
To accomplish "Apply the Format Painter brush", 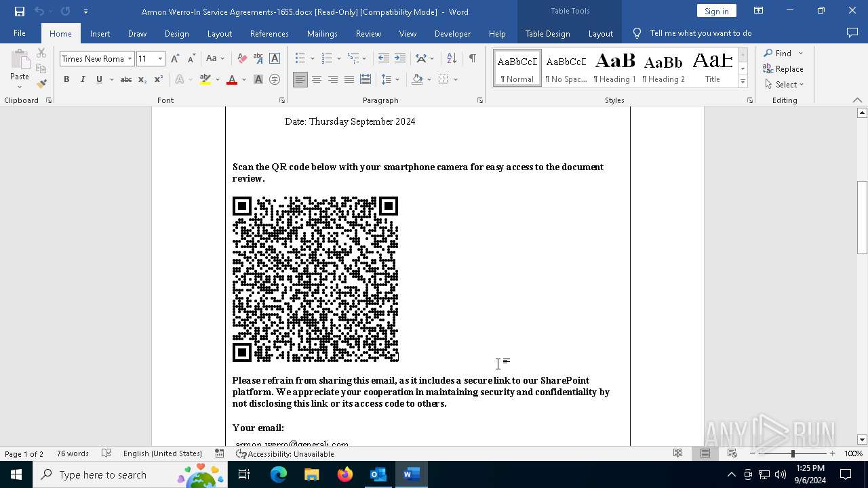I will [x=41, y=84].
